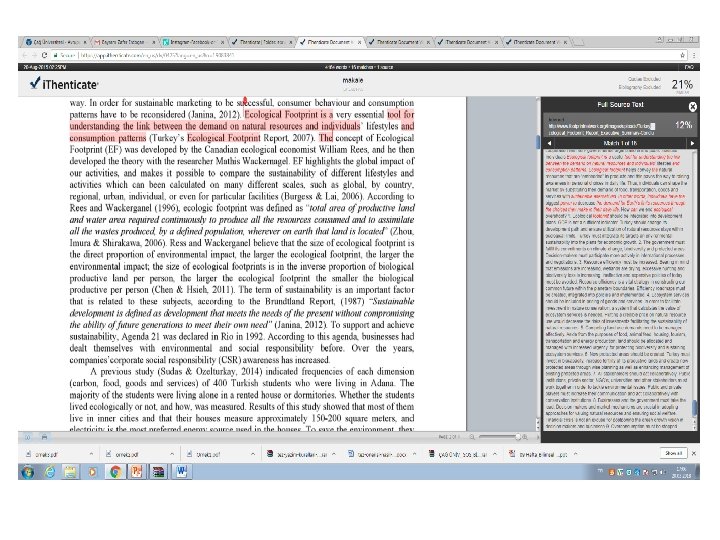Viewport: 720px width, 540px height.
Task: Close the Full Source Text panel
Action: [692, 107]
